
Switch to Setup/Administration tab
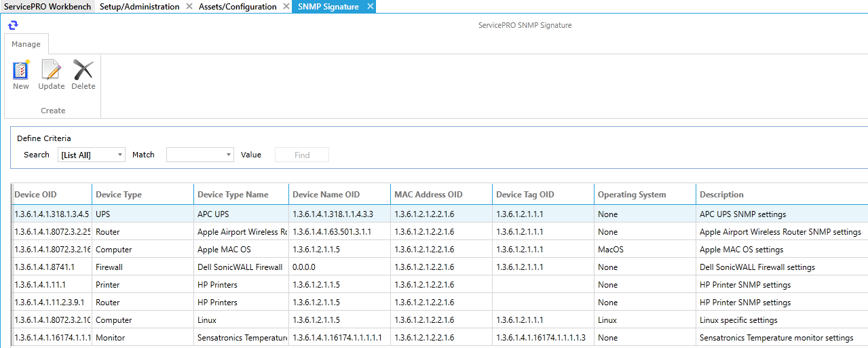coord(140,7)
